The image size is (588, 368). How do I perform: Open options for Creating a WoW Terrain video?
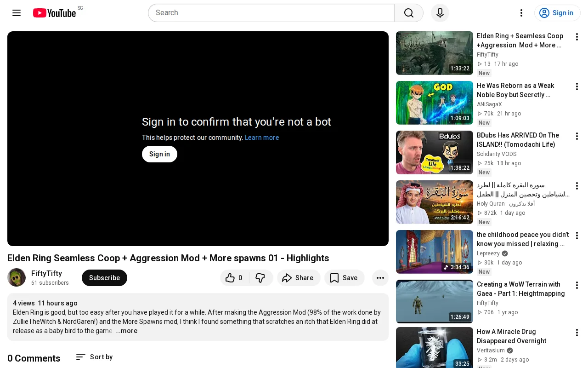577,285
